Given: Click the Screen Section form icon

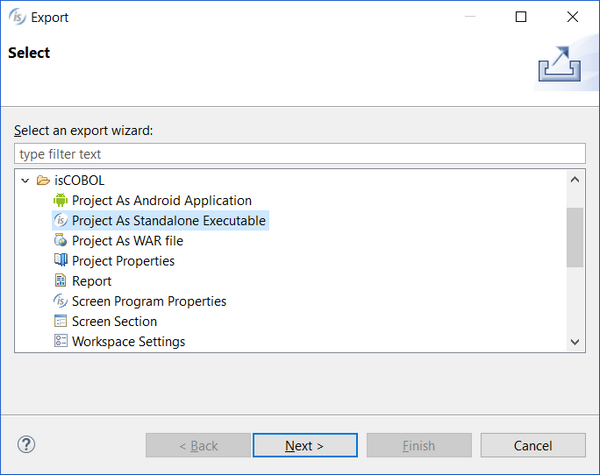Looking at the screenshot, I should point(60,321).
